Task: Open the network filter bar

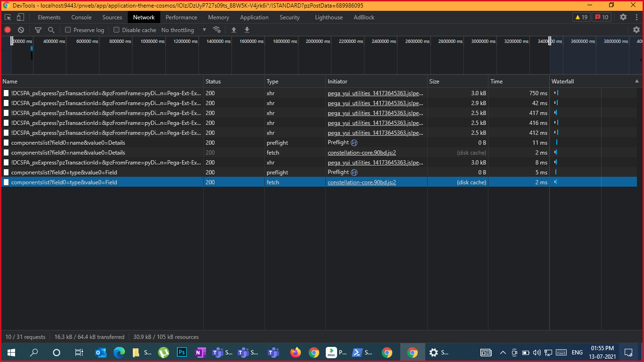Action: coord(38,30)
